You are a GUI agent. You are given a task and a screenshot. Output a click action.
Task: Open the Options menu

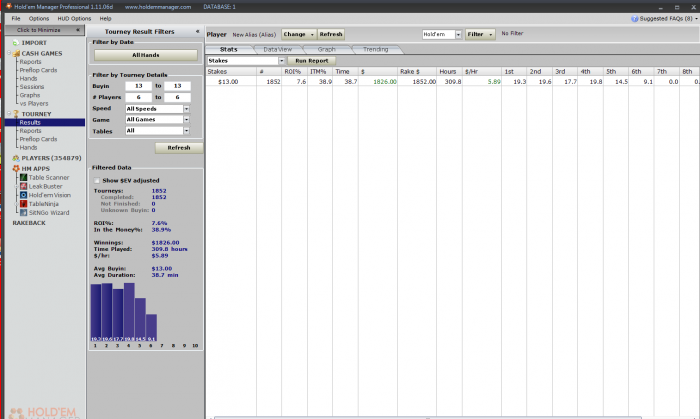click(39, 19)
